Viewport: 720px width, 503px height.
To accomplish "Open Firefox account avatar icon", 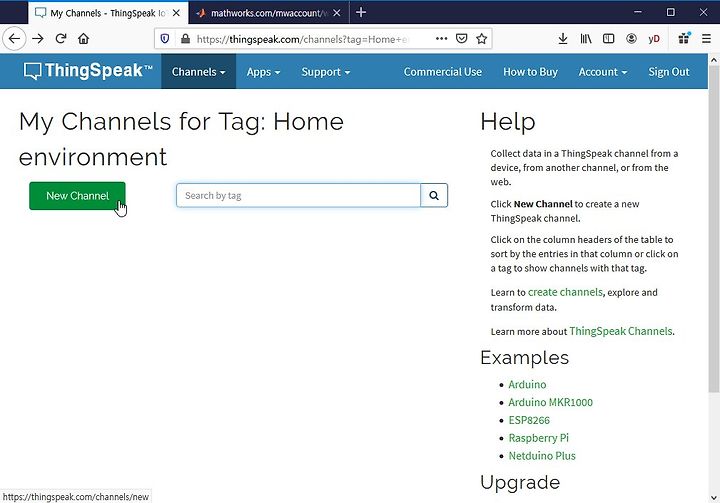I will (x=631, y=39).
